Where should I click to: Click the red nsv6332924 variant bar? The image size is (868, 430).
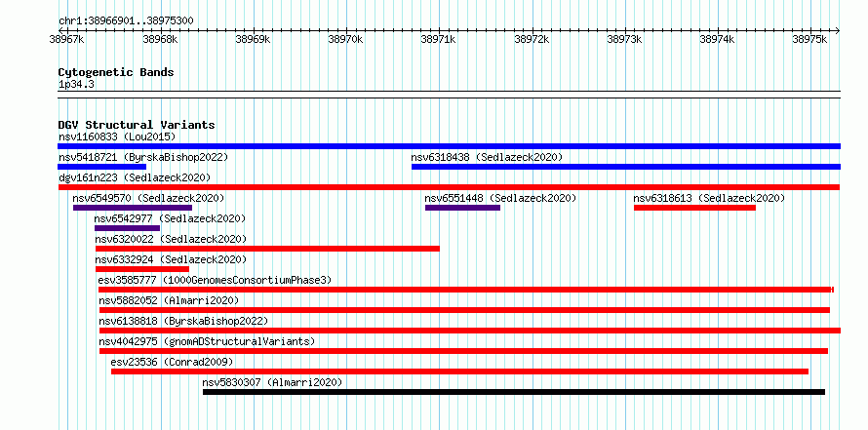click(x=142, y=269)
